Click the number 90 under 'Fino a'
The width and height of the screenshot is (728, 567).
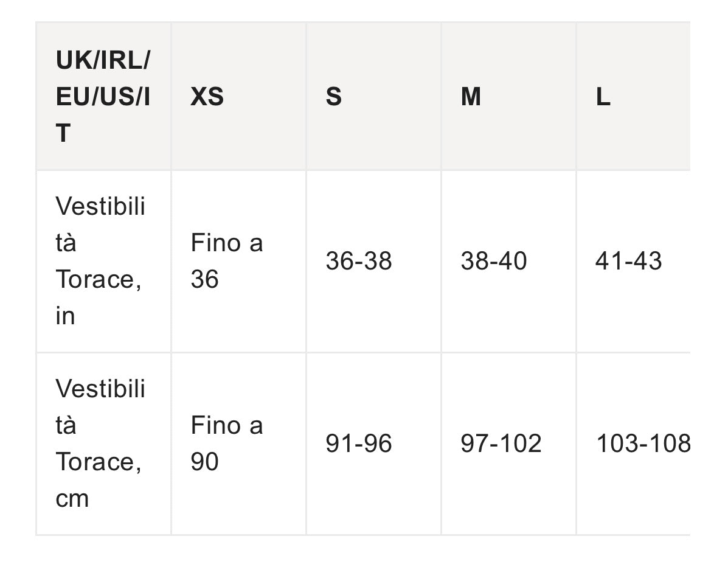click(x=204, y=462)
